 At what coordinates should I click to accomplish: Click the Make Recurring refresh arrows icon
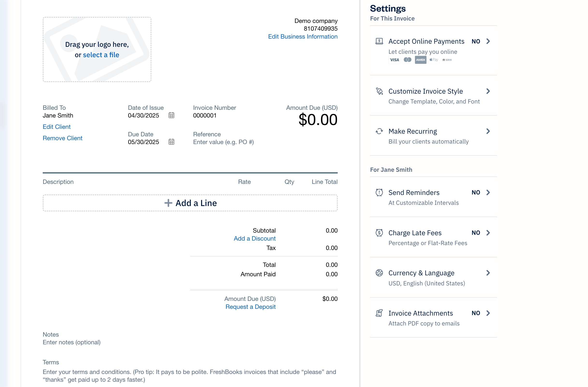[x=379, y=131]
